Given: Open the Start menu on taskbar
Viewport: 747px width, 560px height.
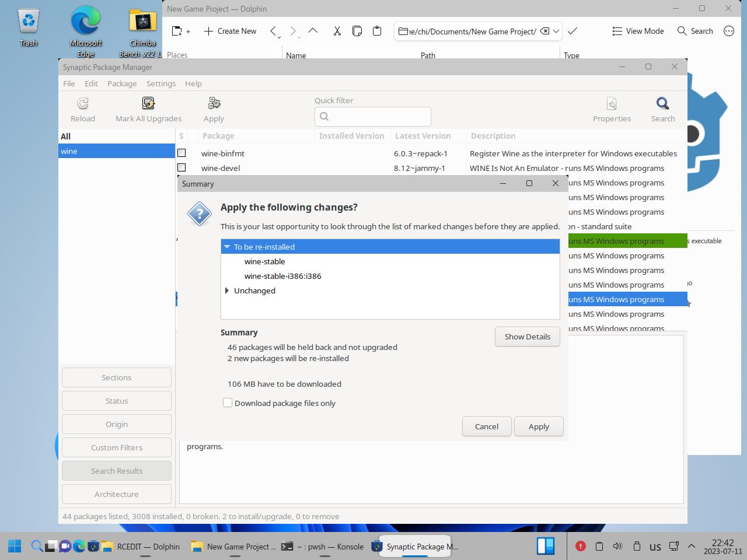Looking at the screenshot, I should 15,546.
